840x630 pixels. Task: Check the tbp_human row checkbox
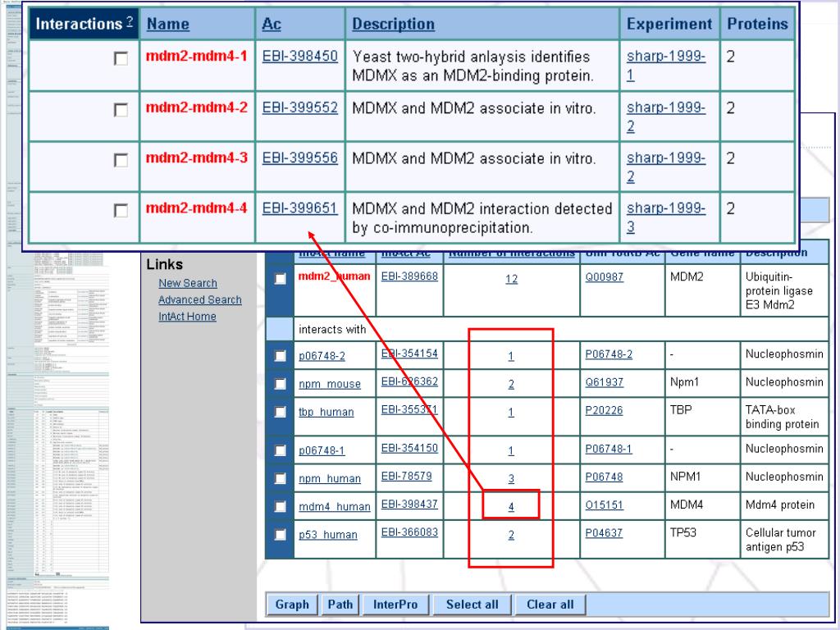pos(281,412)
